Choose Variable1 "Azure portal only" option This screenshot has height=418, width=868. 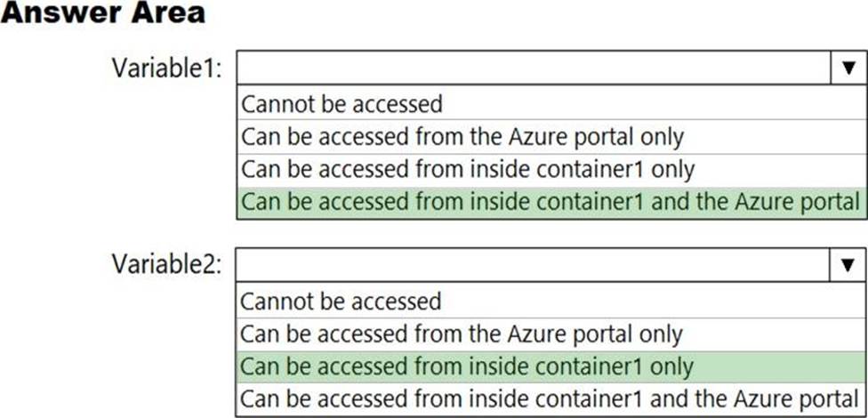point(462,137)
